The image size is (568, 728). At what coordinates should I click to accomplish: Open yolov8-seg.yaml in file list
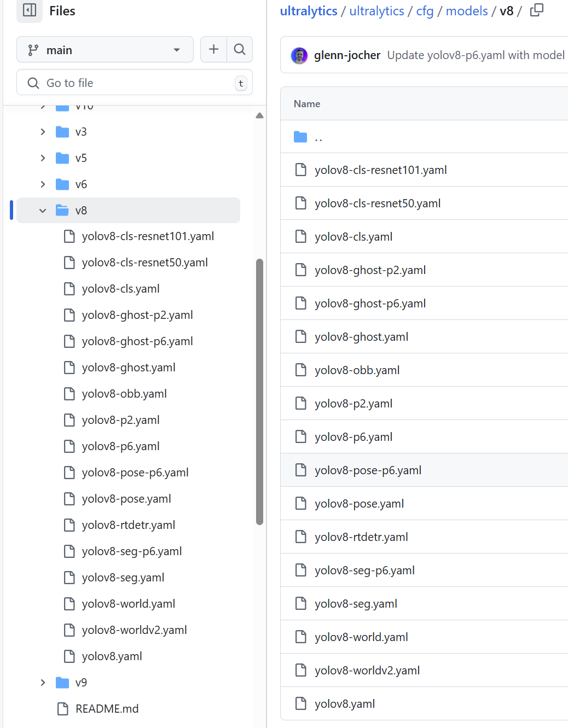click(356, 604)
